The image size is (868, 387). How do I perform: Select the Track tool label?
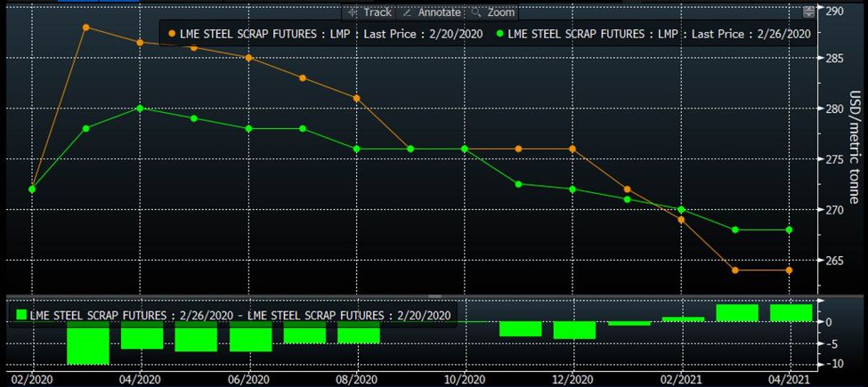click(x=377, y=12)
